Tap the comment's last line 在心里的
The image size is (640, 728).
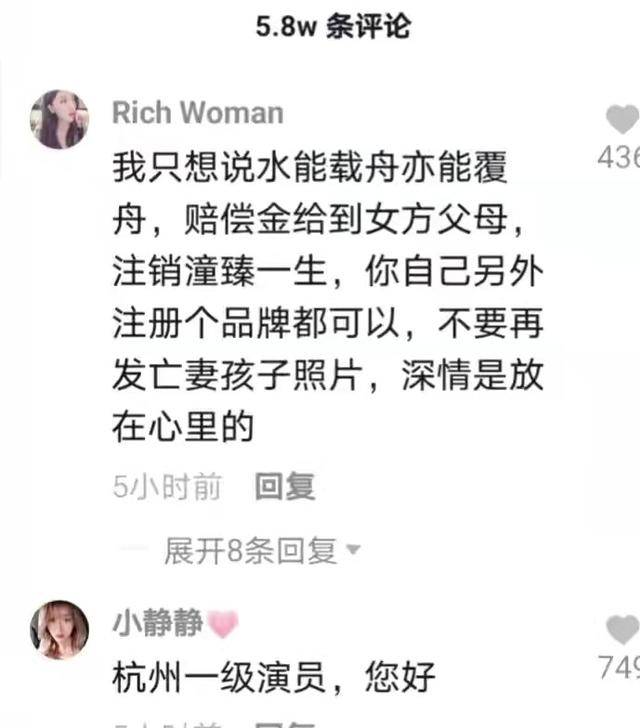(x=183, y=428)
